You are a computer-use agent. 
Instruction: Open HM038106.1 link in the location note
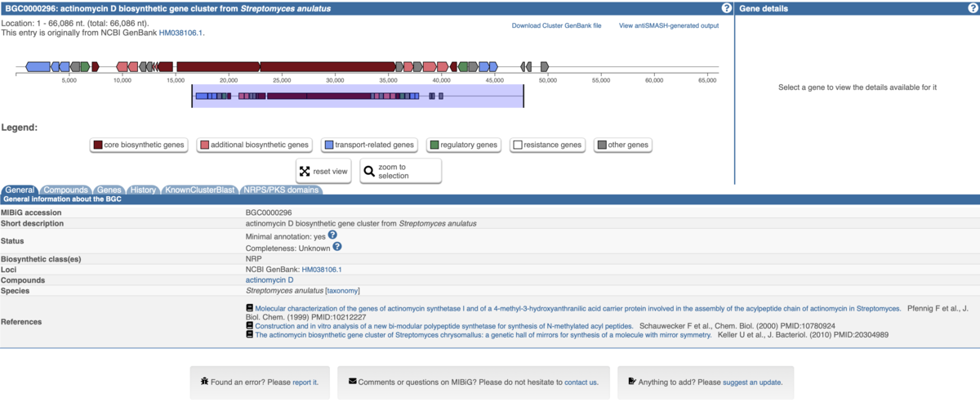pyautogui.click(x=180, y=33)
